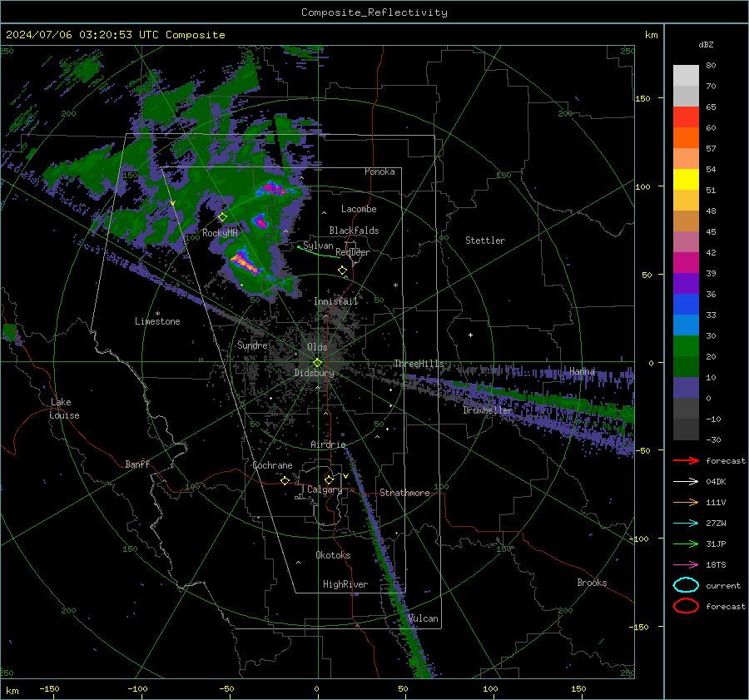The image size is (749, 700).
Task: Click the Banff city label
Action: point(137,464)
